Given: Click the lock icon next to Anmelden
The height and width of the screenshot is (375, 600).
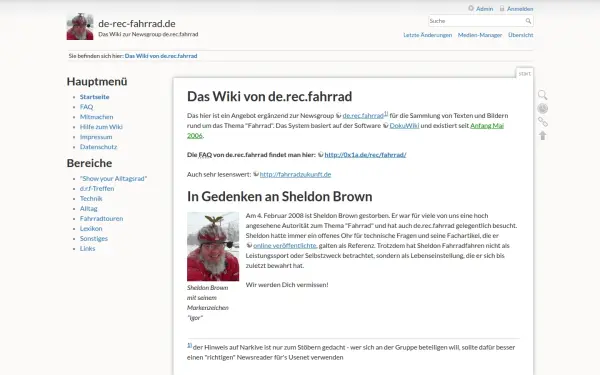Looking at the screenshot, I should [x=502, y=8].
